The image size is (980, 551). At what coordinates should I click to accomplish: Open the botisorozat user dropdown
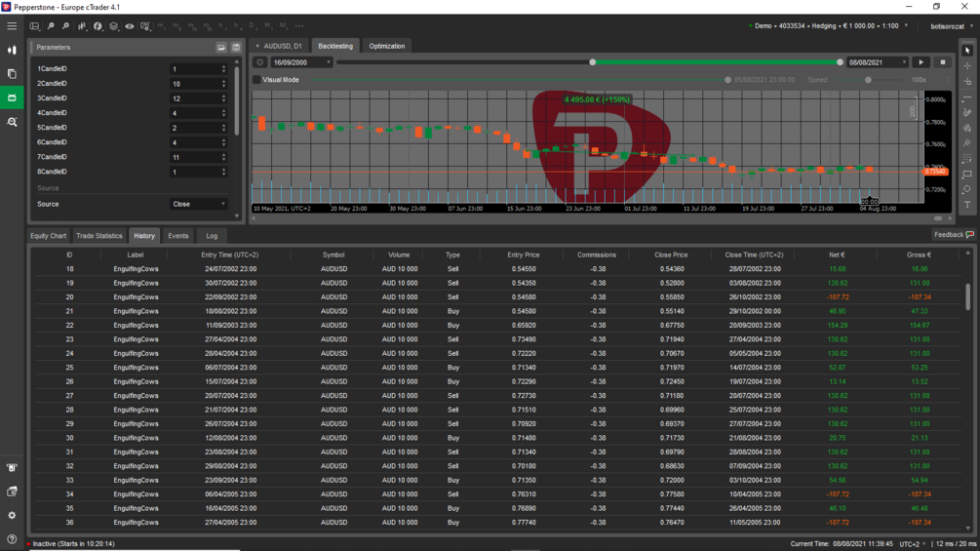click(952, 26)
